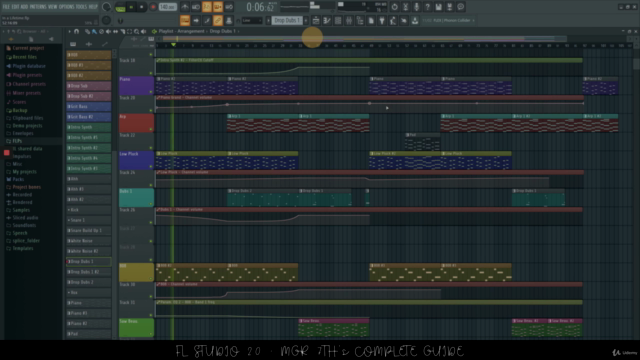Select the slice tool icon
Viewport: 640px width, 360px height.
122,31
